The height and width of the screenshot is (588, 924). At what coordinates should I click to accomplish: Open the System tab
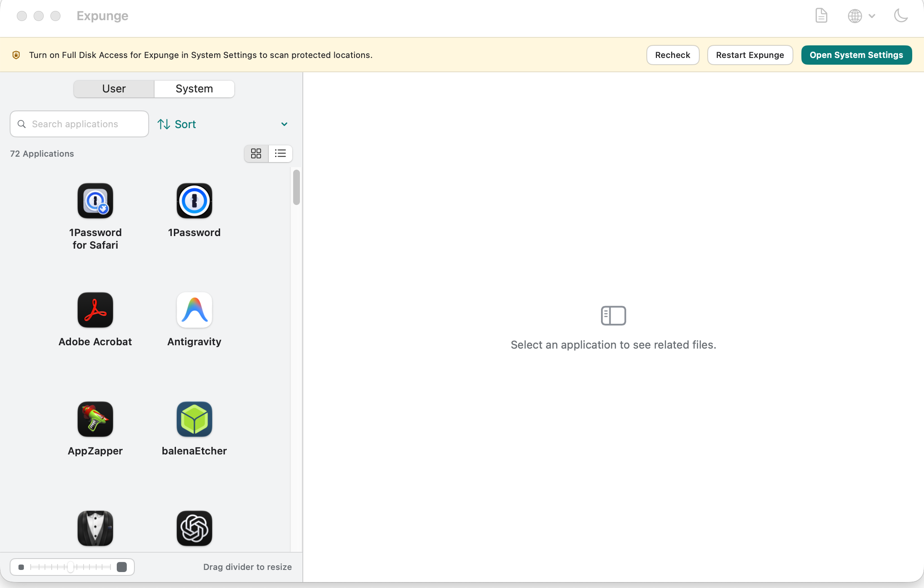pyautogui.click(x=194, y=89)
